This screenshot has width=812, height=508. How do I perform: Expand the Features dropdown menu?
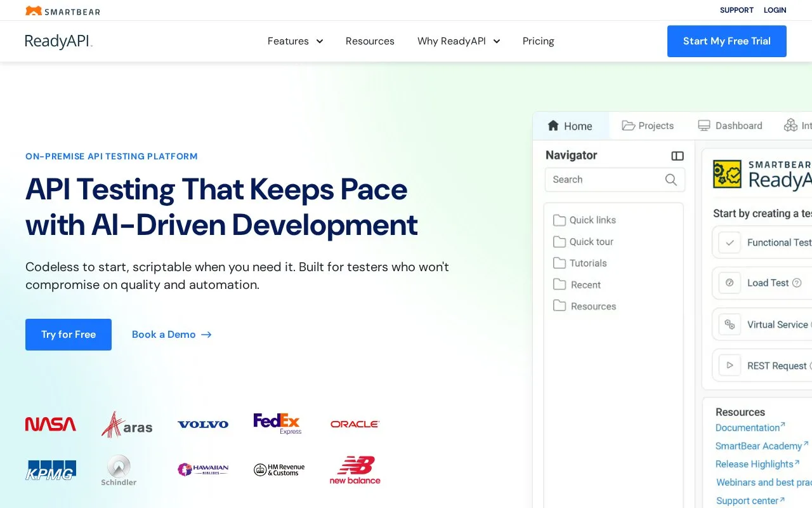click(x=296, y=41)
